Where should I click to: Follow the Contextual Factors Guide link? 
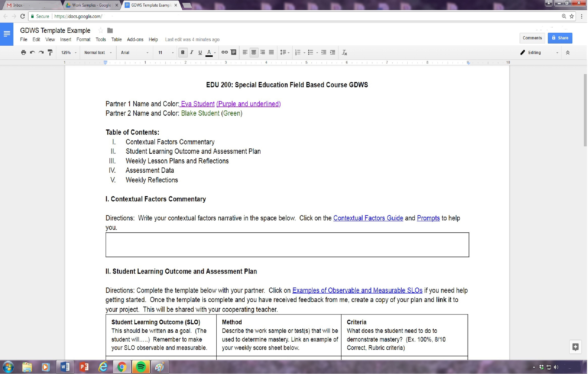tap(368, 218)
